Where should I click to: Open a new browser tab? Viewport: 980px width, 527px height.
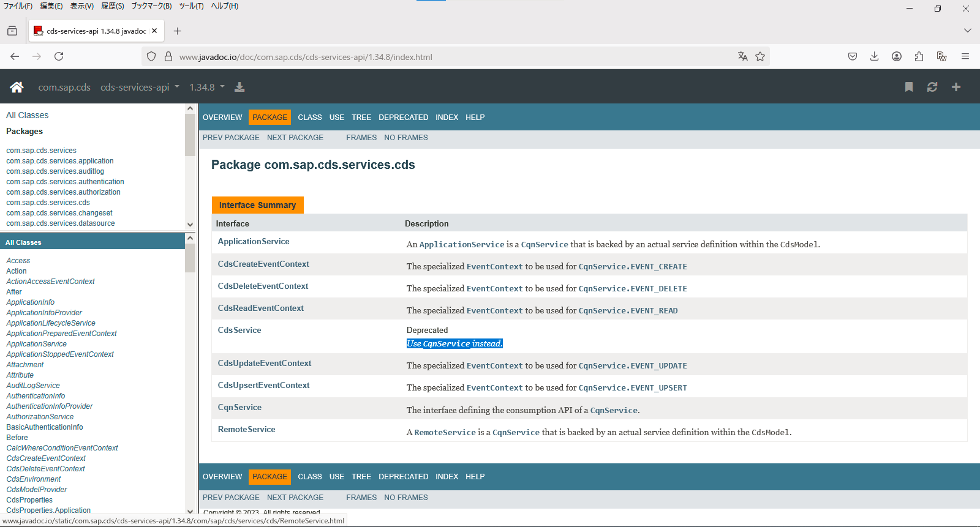178,31
